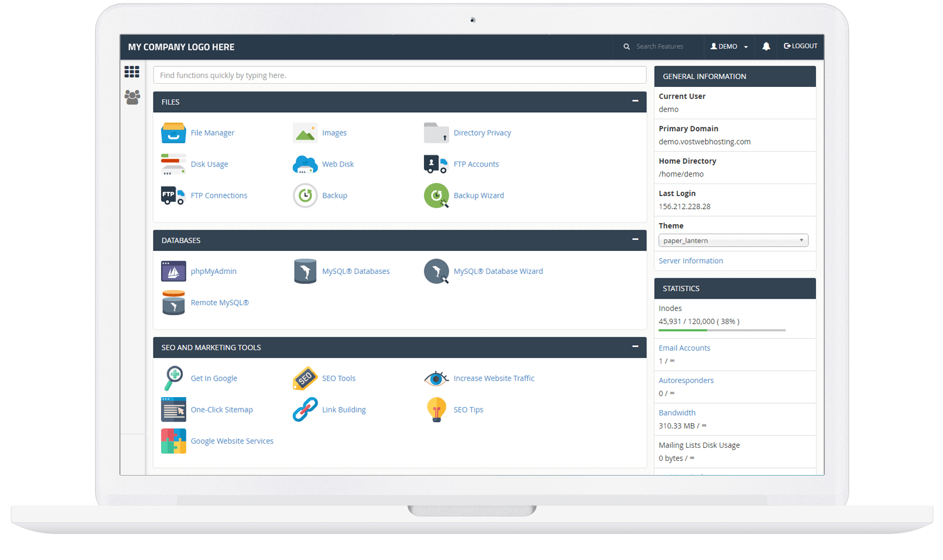Viewport: 943px width, 560px height.
Task: Focus the 'Find functions quickly' search box
Action: [399, 75]
